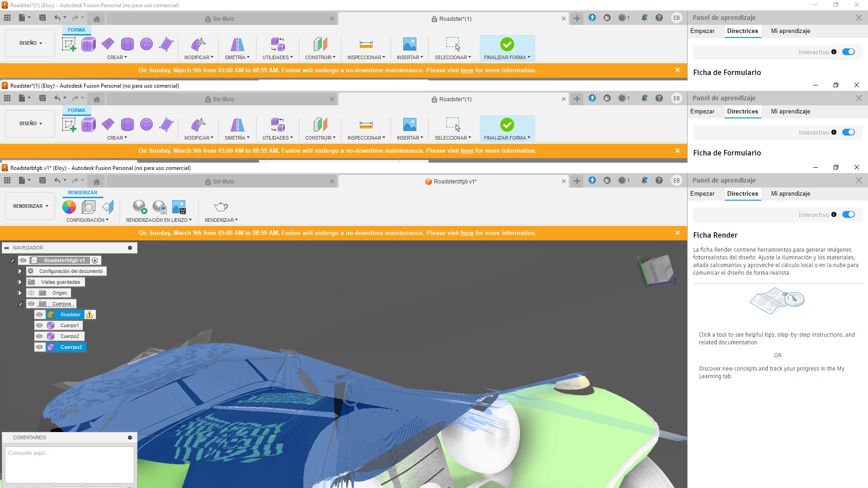The image size is (868, 488).
Task: Hide the Cuerpo1 body with its eye icon
Action: click(40, 325)
